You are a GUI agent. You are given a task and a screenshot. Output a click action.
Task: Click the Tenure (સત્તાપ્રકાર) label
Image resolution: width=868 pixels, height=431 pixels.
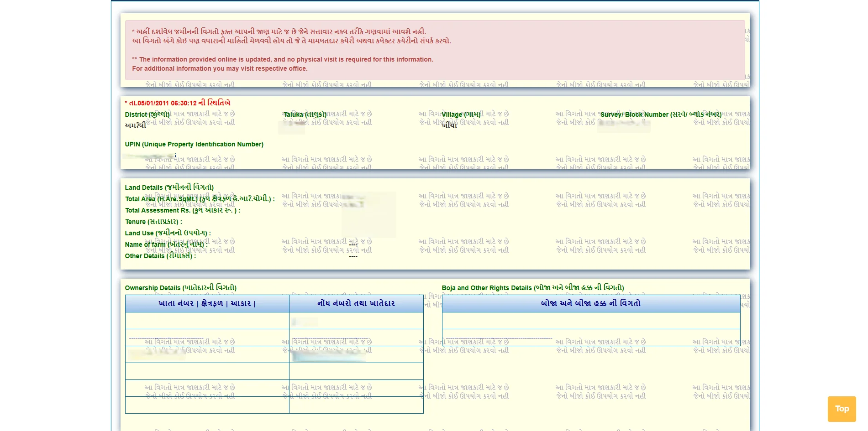point(153,222)
